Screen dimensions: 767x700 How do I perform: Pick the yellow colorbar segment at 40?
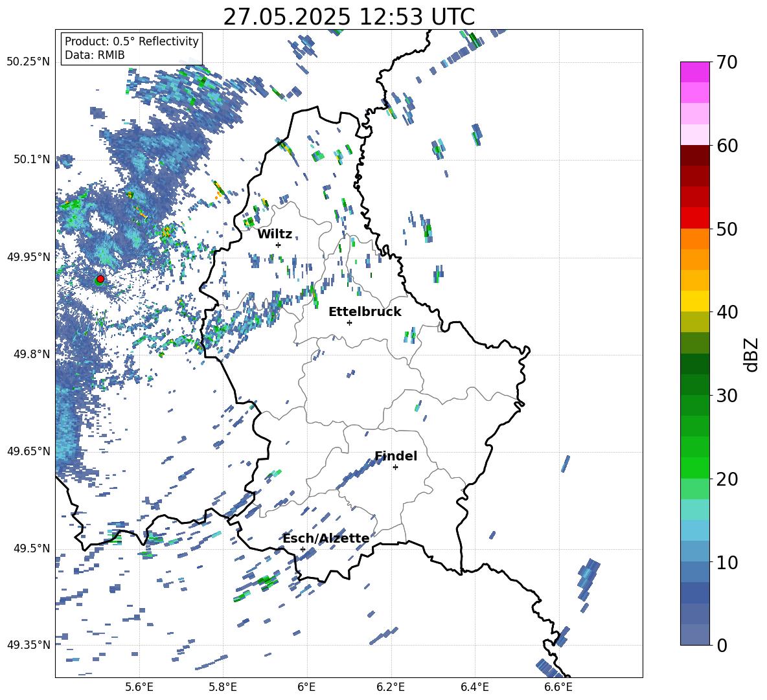(694, 301)
